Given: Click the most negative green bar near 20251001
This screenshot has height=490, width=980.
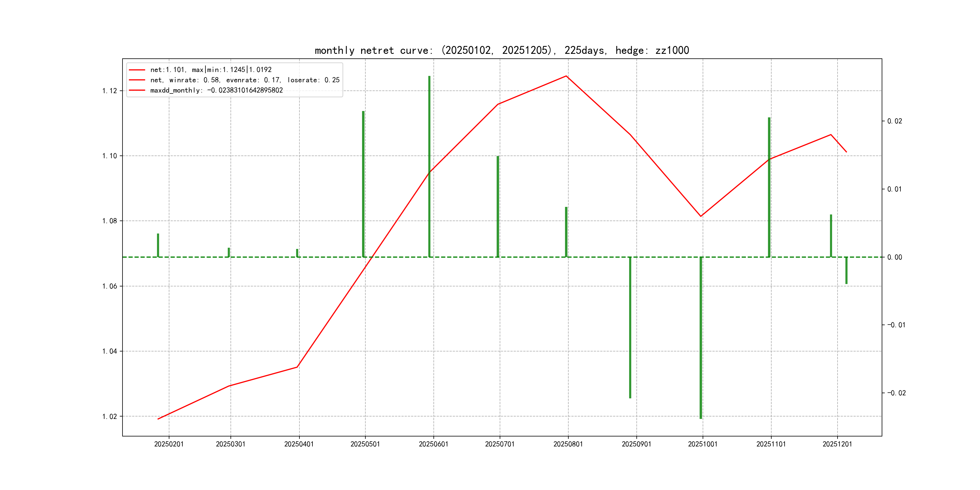Looking at the screenshot, I should coord(701,338).
